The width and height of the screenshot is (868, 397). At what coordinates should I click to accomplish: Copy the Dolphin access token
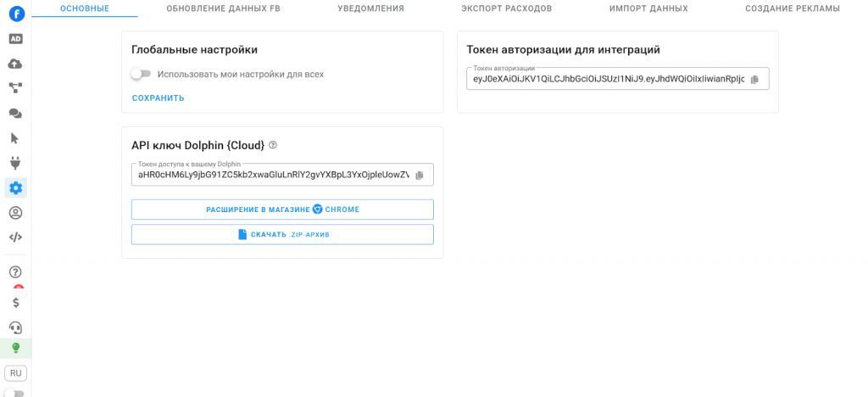419,176
